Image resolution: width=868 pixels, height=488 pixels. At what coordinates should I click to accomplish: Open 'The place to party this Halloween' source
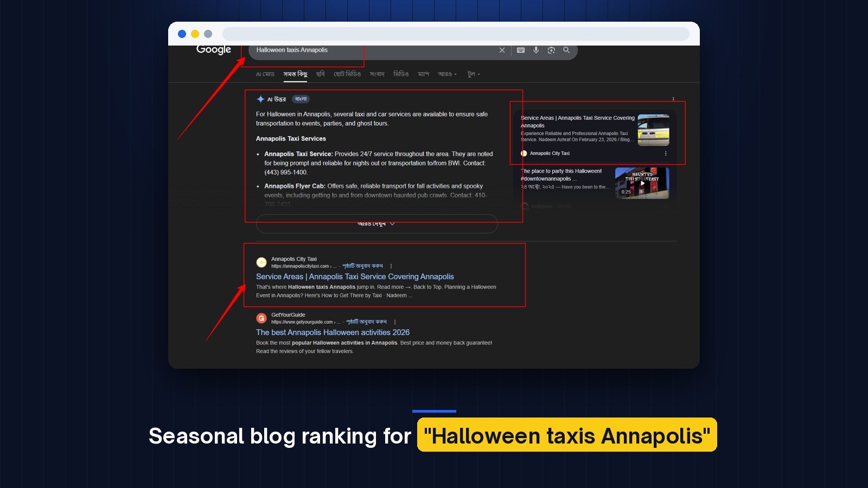coord(561,175)
